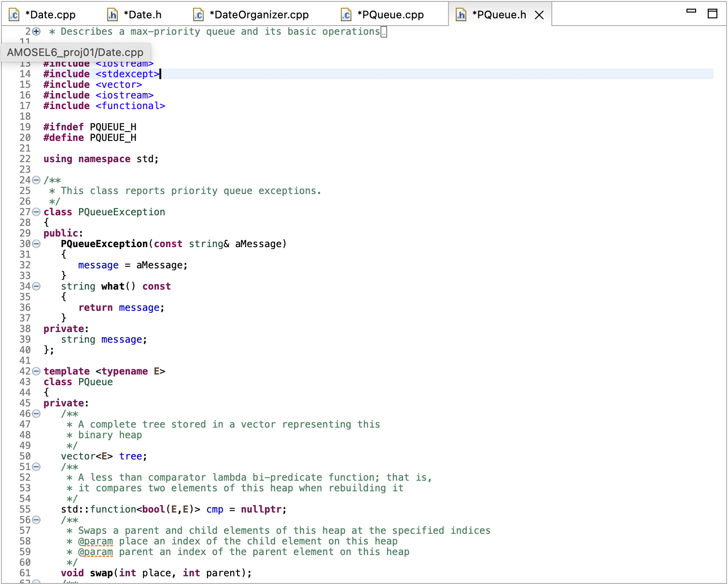Click the '#include <vector>' line

(x=93, y=84)
